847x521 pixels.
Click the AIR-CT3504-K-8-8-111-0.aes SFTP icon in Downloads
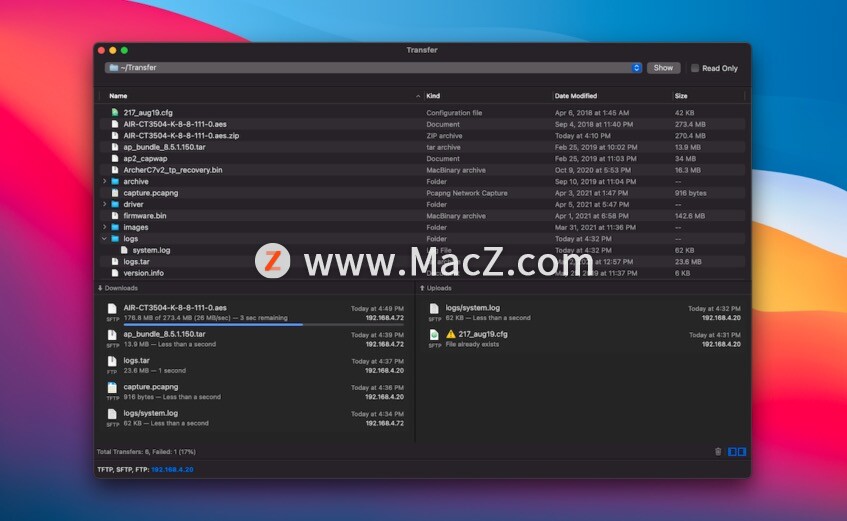tap(112, 309)
